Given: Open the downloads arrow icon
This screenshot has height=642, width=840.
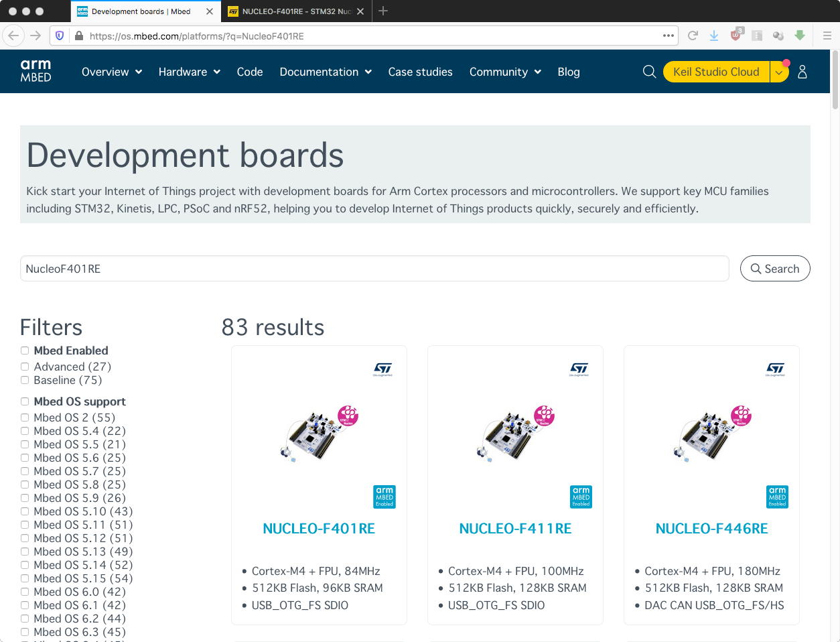Looking at the screenshot, I should [x=714, y=36].
